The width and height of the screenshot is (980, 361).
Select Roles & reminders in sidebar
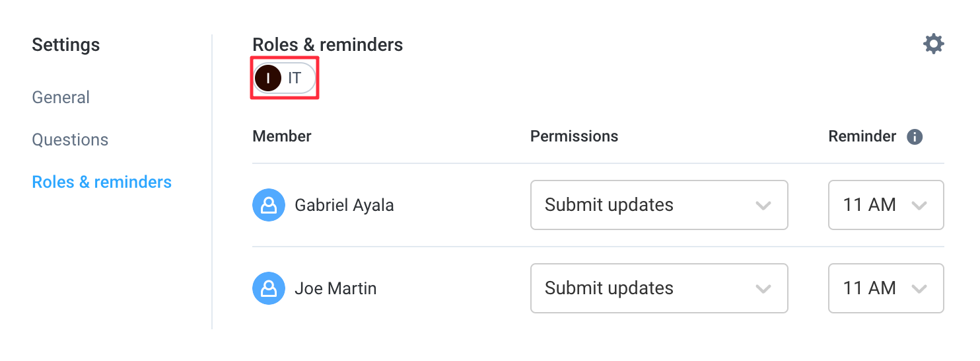click(x=102, y=182)
